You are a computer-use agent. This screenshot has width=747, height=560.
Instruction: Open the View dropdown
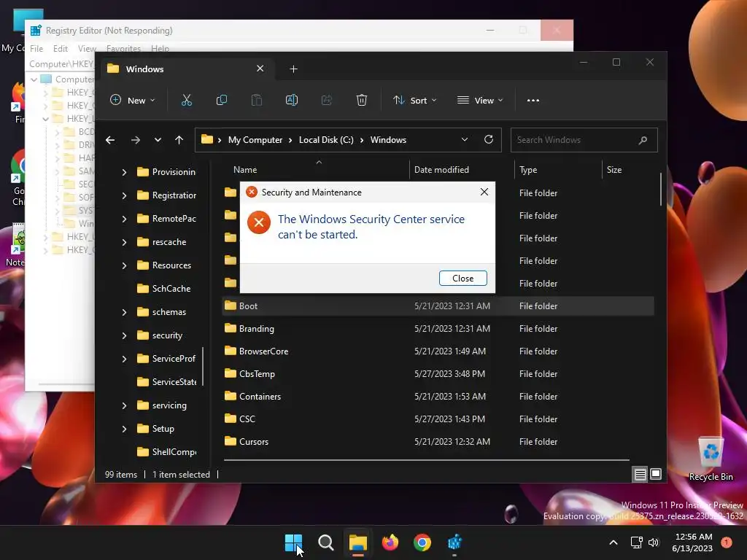click(480, 101)
